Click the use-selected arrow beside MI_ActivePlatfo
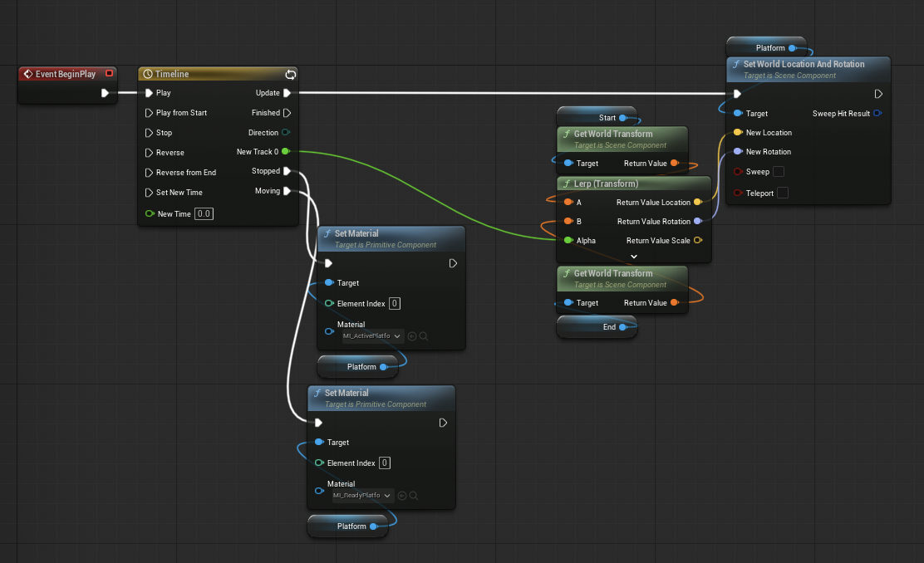924x563 pixels. 412,336
